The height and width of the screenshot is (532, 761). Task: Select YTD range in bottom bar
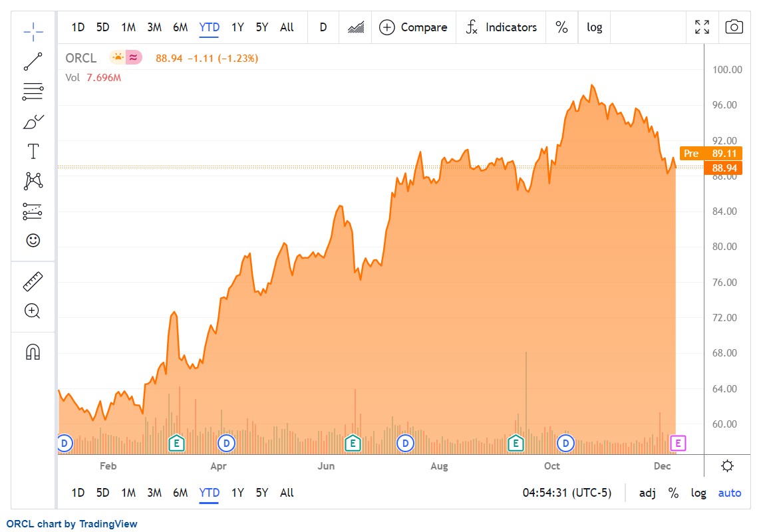pyautogui.click(x=209, y=493)
